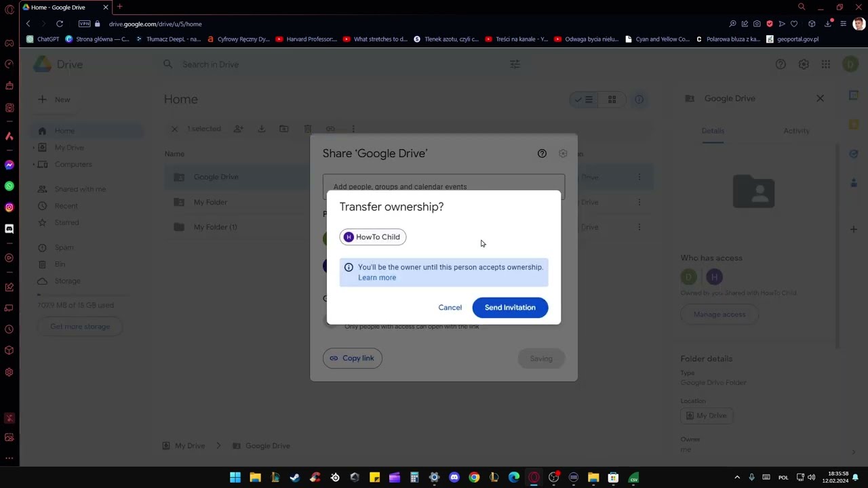Screen dimensions: 868x488
Task: Open more options for Google Drive row
Action: pos(639,177)
